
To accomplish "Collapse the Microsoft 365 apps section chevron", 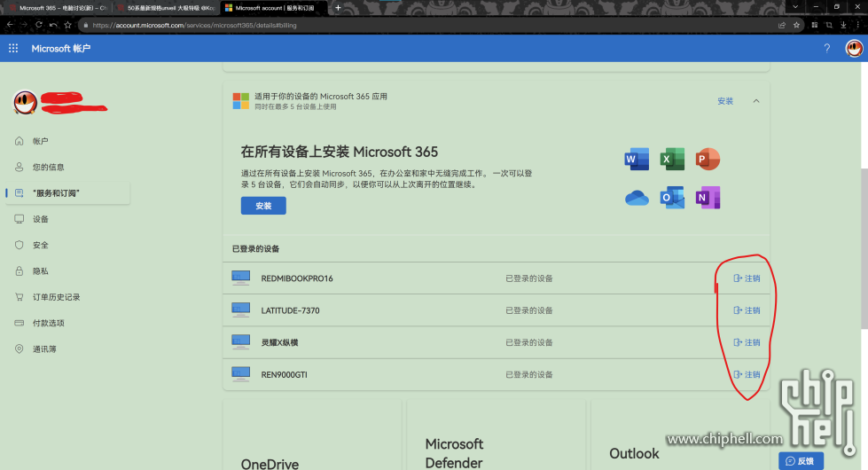I will pyautogui.click(x=756, y=101).
